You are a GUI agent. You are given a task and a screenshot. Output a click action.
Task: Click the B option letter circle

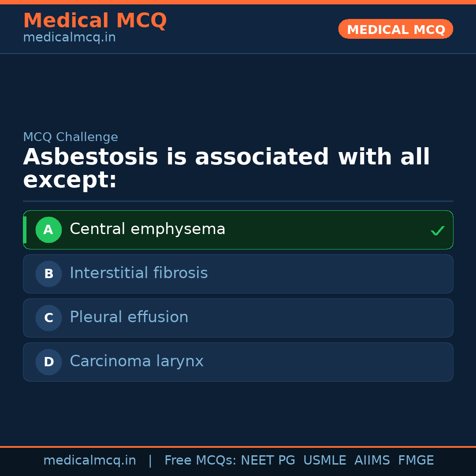48,274
